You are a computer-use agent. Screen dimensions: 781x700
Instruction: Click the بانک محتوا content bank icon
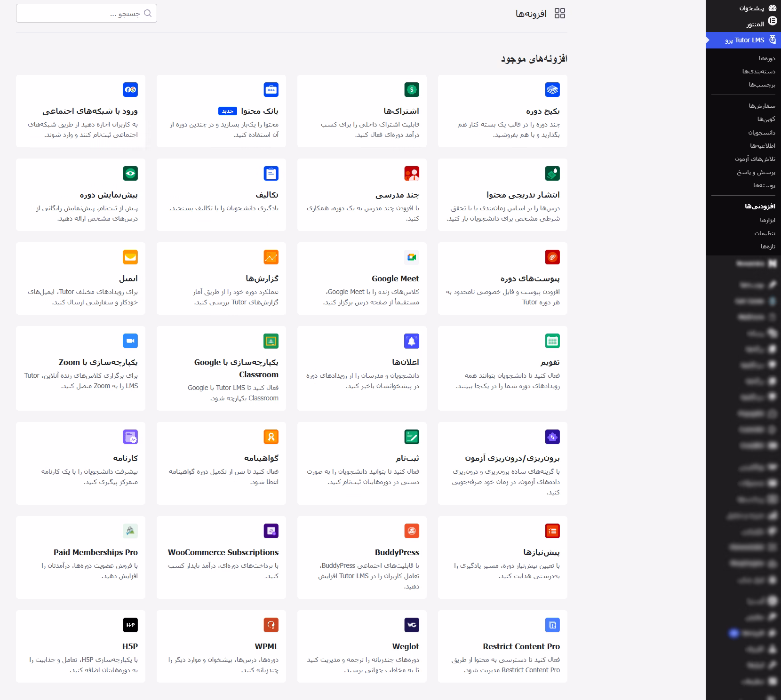[271, 89]
